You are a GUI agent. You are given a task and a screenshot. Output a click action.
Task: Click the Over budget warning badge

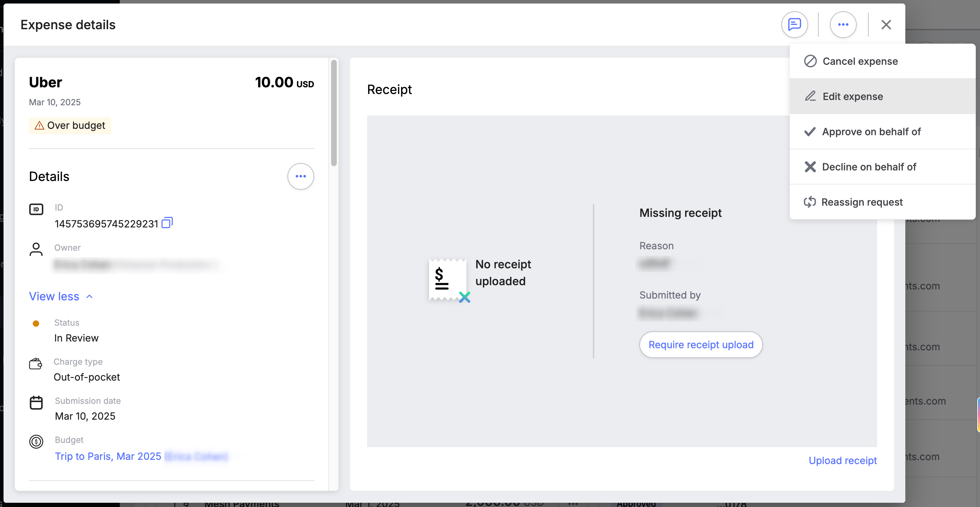coord(70,125)
